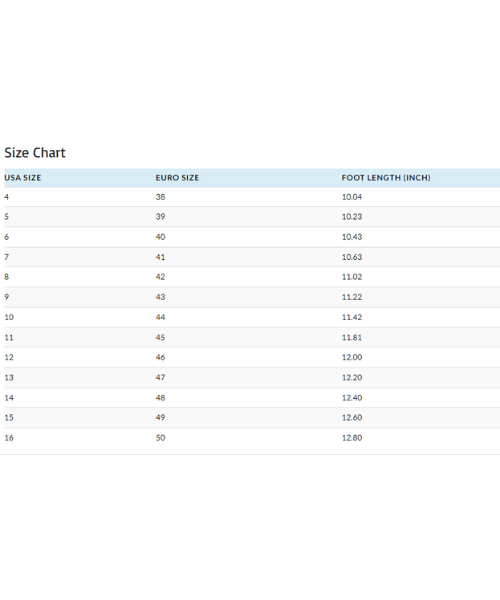Click USA size 7 cell
The height and width of the screenshot is (600, 500).
(x=7, y=257)
